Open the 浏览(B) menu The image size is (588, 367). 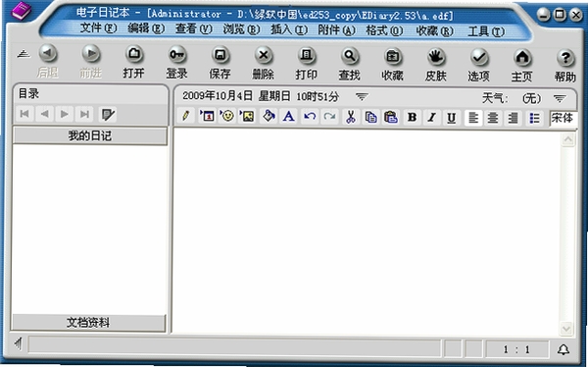tap(241, 28)
